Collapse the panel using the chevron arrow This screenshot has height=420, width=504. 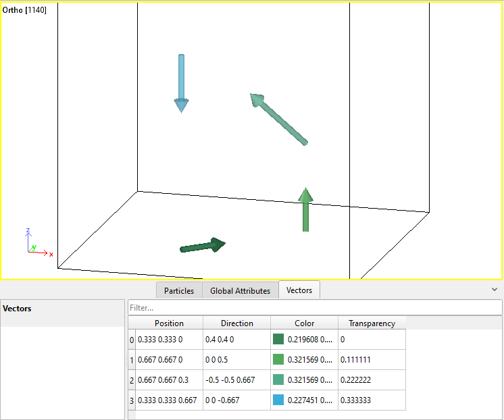[495, 289]
